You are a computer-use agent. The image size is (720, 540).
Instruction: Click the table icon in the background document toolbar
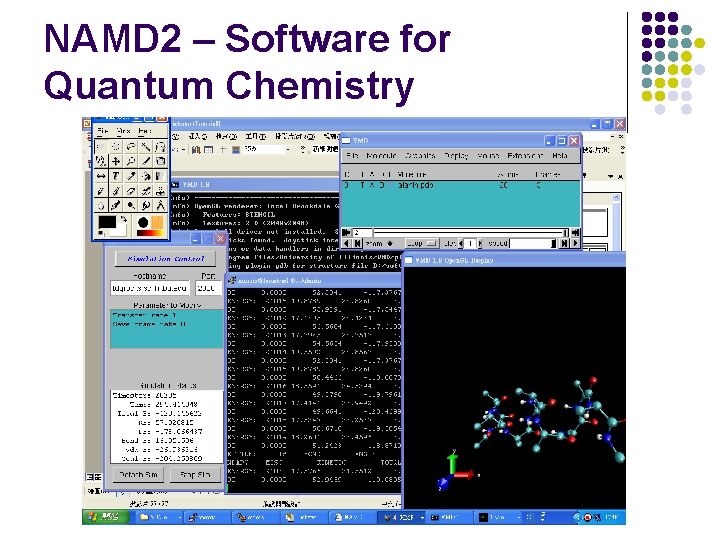coord(208,149)
